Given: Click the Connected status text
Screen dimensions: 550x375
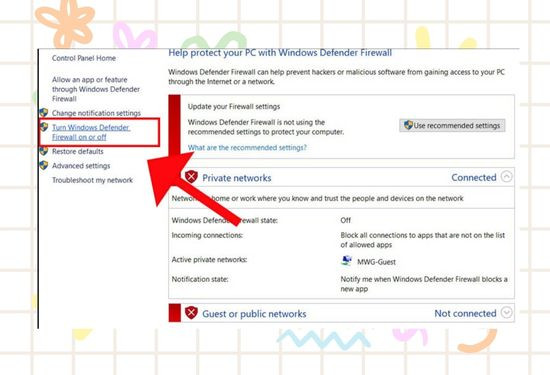Looking at the screenshot, I should (x=474, y=178).
